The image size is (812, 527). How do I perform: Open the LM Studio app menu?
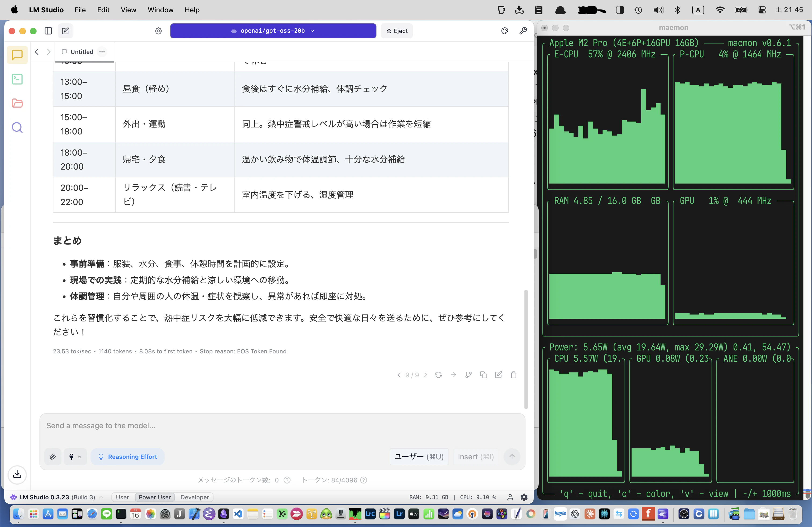(x=46, y=10)
